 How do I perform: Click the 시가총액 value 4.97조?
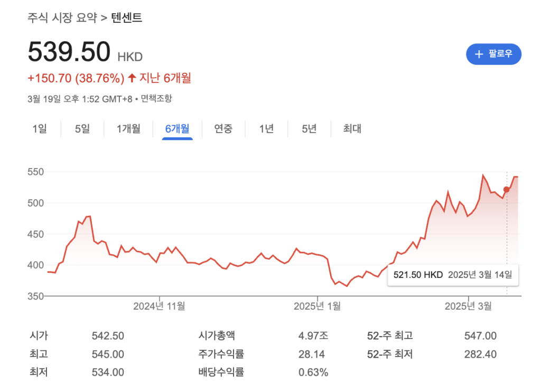[313, 335]
